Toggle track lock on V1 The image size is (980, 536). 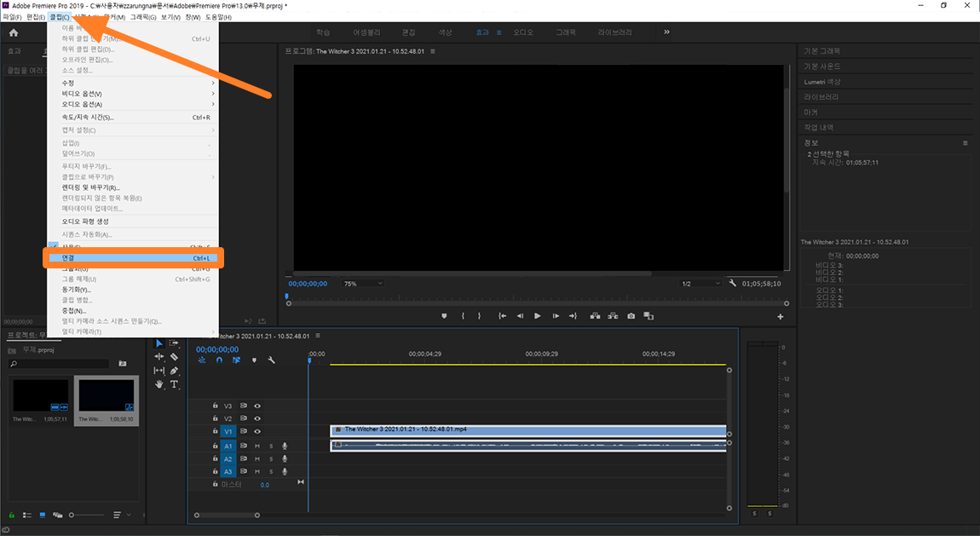215,431
